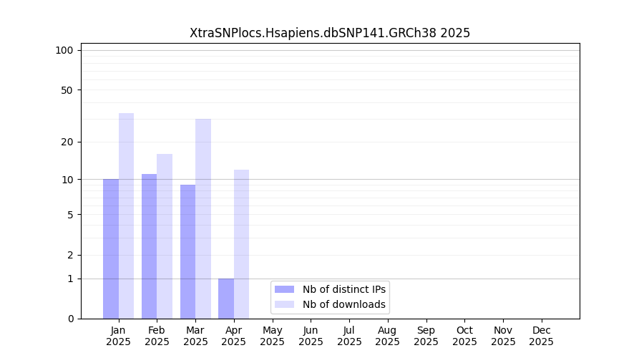
Task: Select the 'Jan 2025' x-axis label
Action: coord(119,336)
